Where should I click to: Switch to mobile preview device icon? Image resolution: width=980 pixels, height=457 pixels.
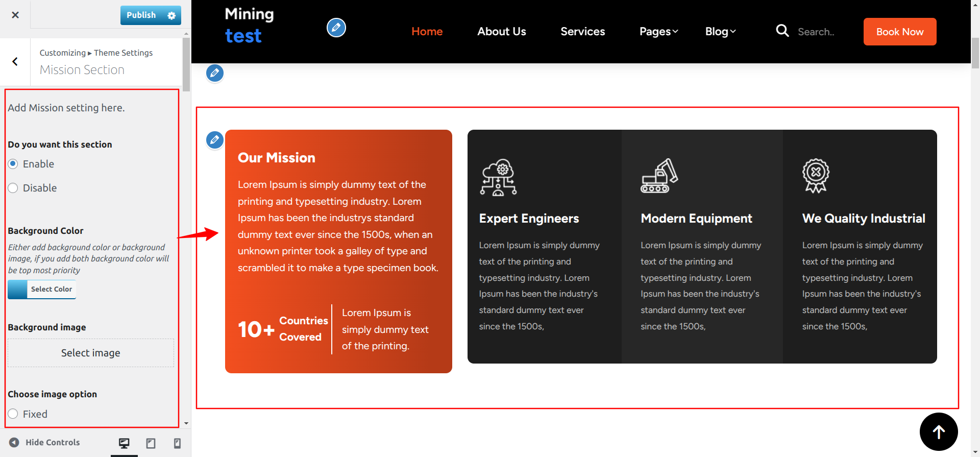177,443
